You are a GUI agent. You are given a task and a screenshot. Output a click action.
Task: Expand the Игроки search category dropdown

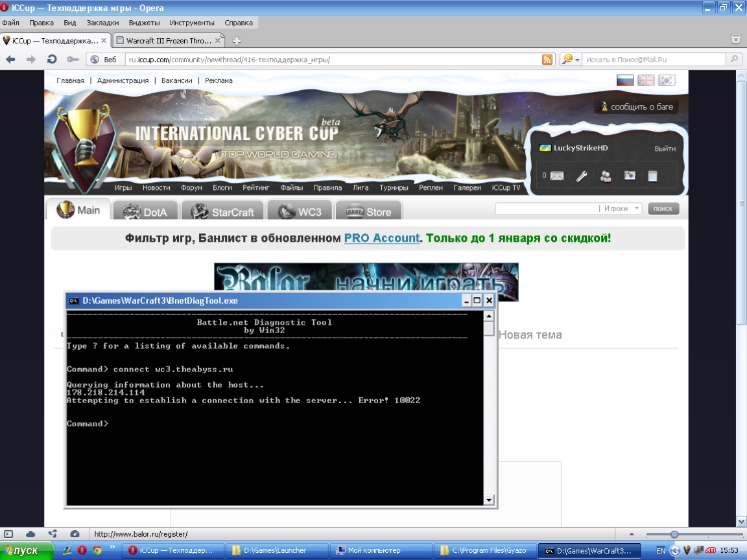[637, 208]
